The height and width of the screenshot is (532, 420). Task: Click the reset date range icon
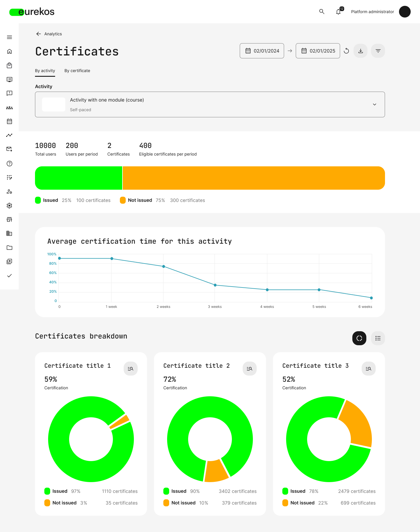pyautogui.click(x=346, y=51)
